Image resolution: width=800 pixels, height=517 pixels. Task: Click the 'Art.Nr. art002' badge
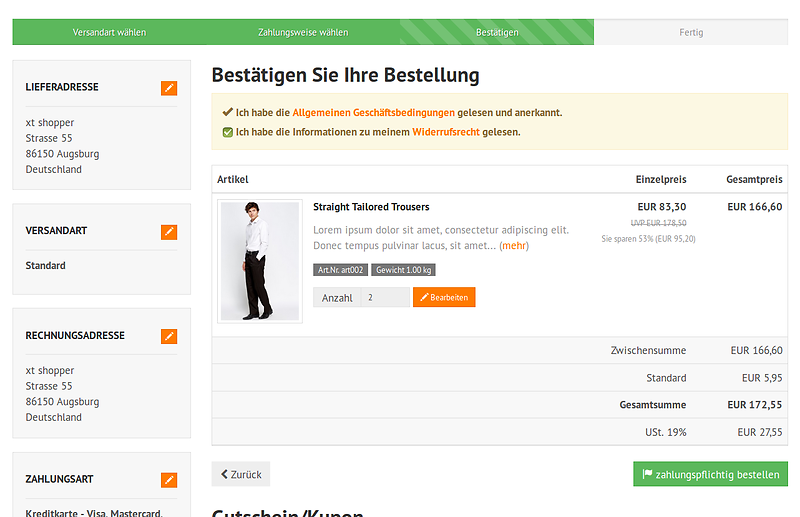pyautogui.click(x=340, y=270)
